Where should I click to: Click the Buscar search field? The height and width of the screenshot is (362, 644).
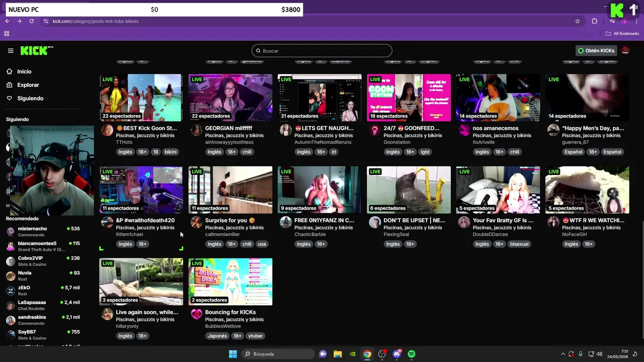(x=322, y=51)
